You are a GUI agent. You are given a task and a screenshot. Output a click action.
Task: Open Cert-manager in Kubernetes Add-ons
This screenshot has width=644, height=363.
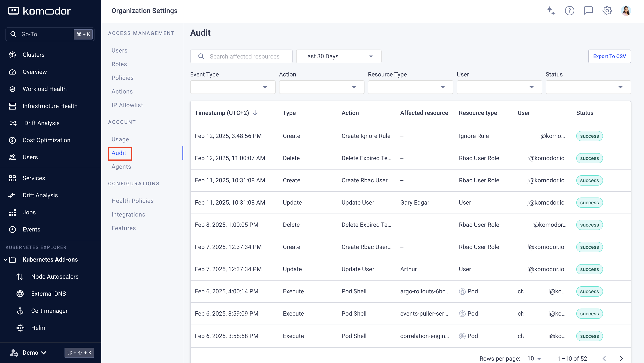[49, 311]
